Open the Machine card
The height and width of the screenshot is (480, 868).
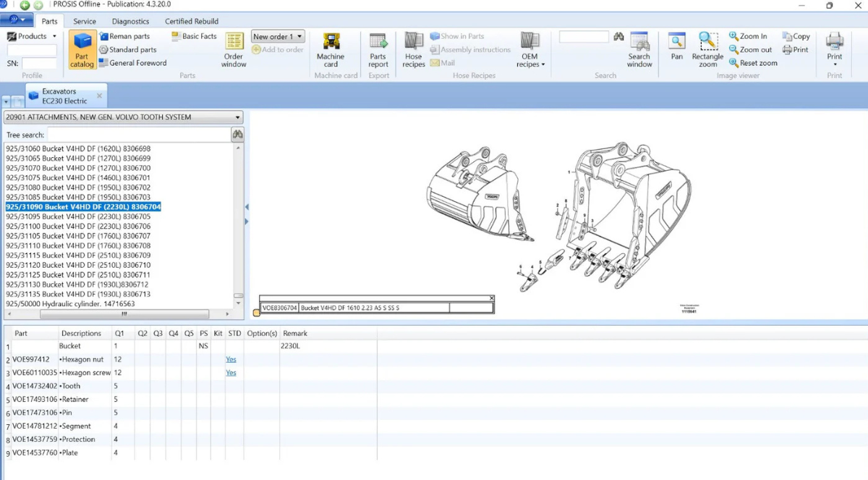[331, 50]
